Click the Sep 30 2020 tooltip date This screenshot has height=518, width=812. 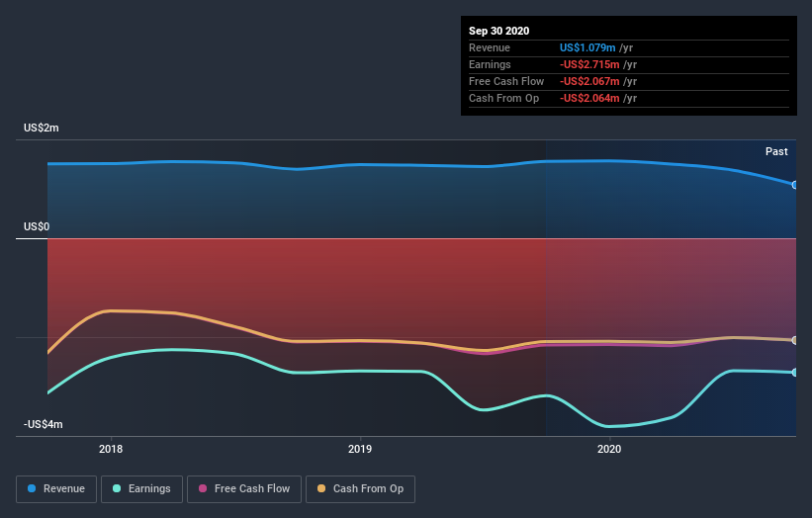click(498, 31)
